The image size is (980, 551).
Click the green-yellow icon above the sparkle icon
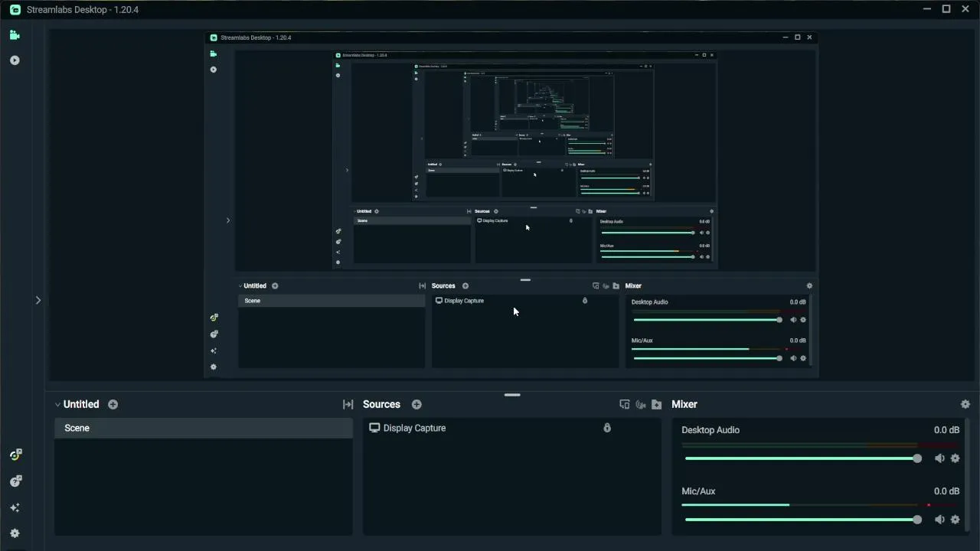coord(15,455)
